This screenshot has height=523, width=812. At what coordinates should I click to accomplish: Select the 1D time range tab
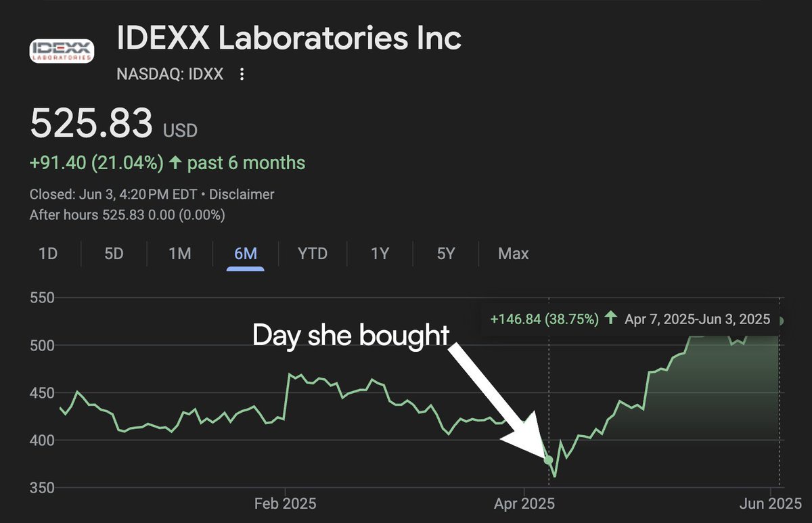[x=48, y=254]
